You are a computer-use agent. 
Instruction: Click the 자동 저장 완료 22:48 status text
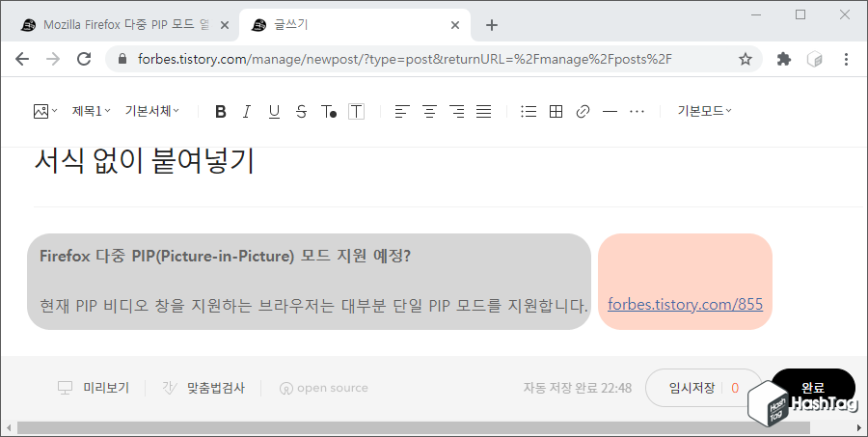578,388
